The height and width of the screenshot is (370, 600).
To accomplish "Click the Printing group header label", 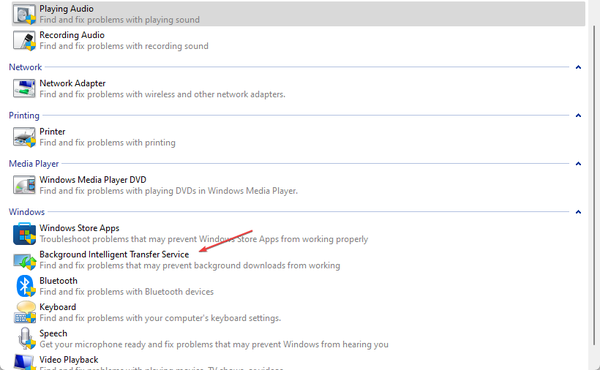I will click(24, 116).
